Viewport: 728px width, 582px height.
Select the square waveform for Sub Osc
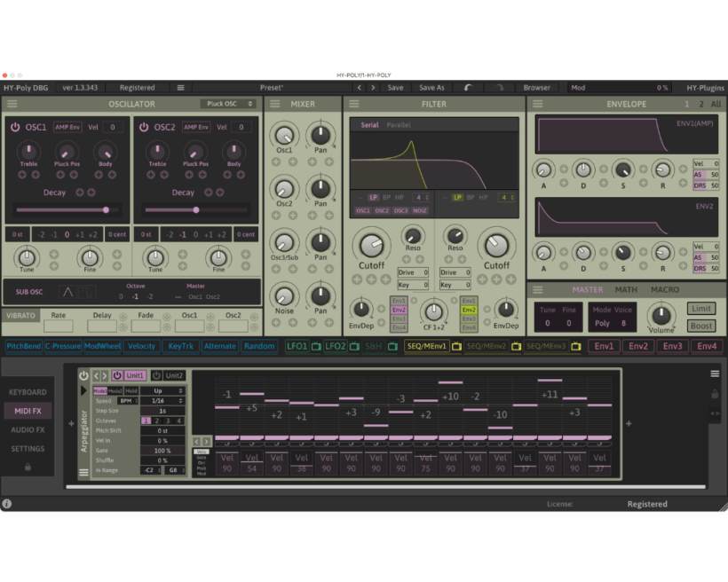pyautogui.click(x=87, y=292)
